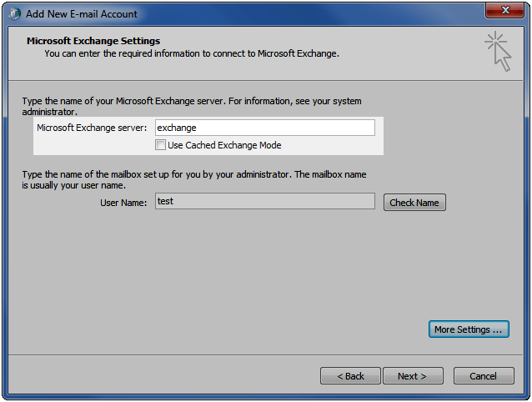
Task: Enable Use Cached Exchange Mode checkbox
Action: [160, 145]
